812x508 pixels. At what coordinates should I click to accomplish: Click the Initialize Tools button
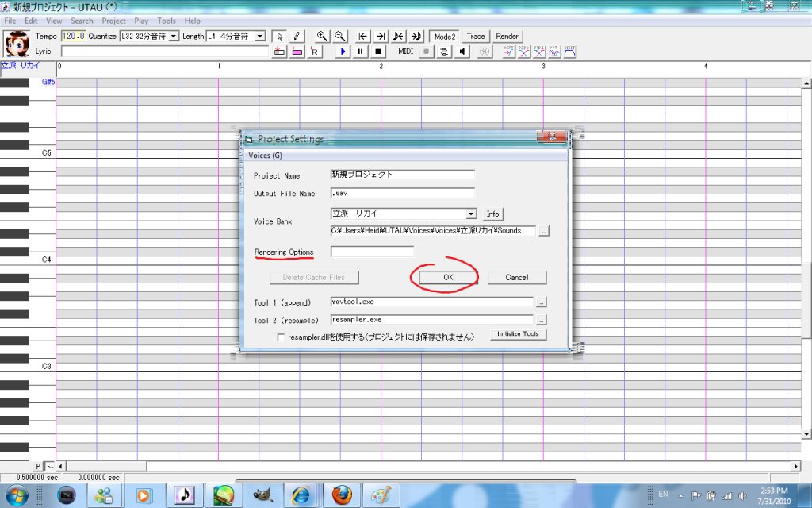(x=519, y=334)
